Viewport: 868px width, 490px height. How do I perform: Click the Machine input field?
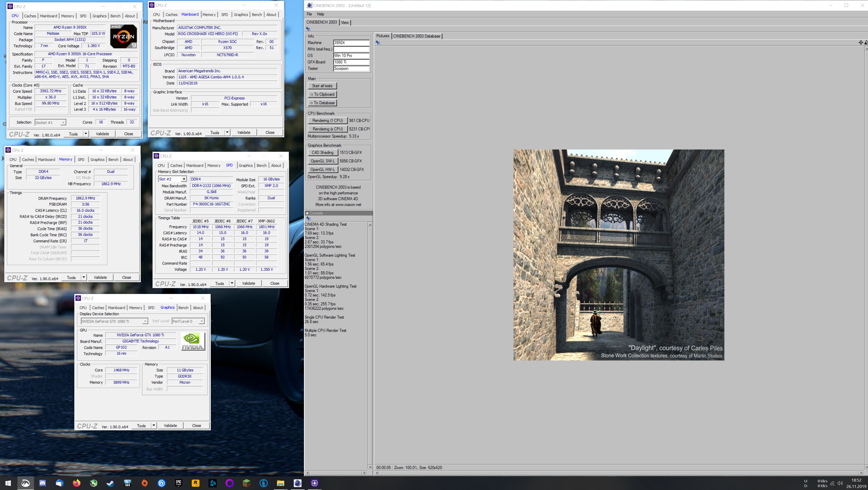pos(351,42)
